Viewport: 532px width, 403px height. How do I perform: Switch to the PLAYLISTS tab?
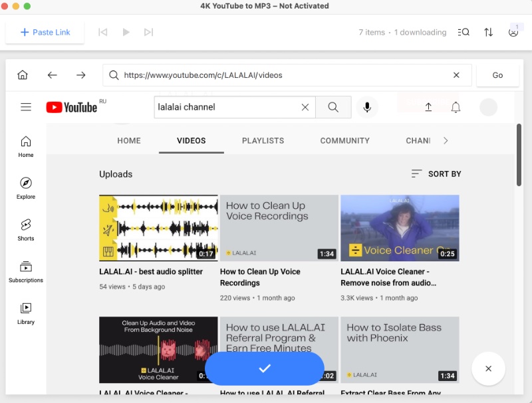[263, 141]
